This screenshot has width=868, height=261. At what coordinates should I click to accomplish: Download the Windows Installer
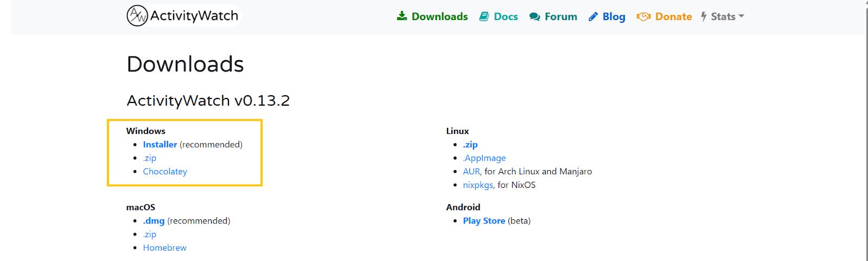(x=160, y=145)
